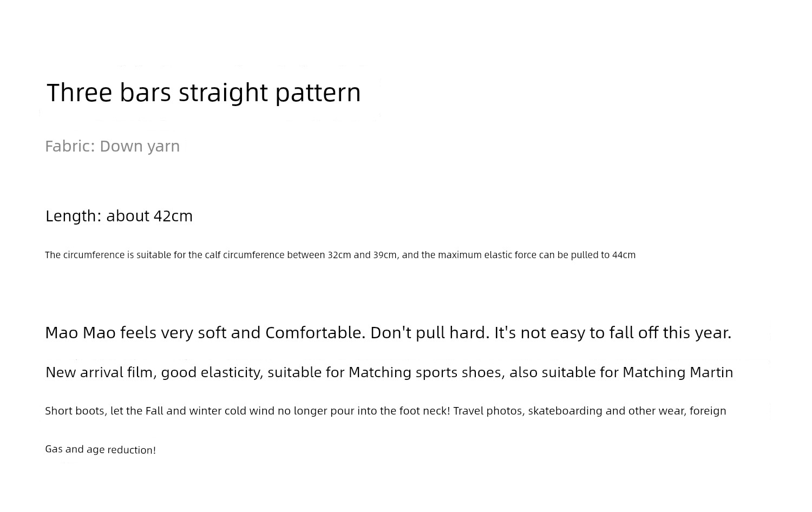Image resolution: width=812 pixels, height=512 pixels.
Task: Click the 'Length: about 42cm' line
Action: 119,216
